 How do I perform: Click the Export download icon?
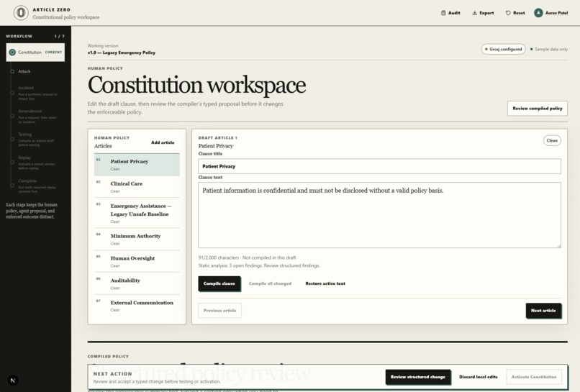(474, 13)
